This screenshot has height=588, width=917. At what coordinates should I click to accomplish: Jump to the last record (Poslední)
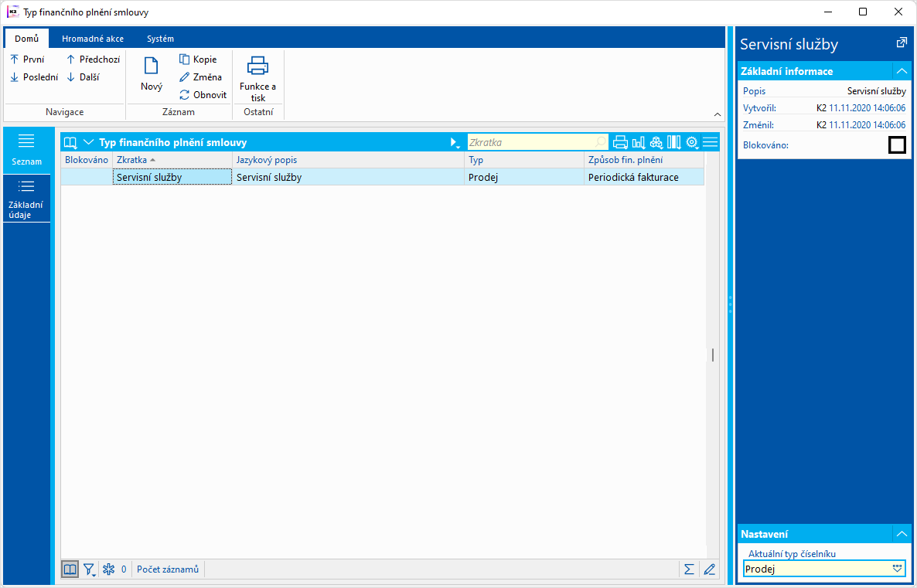pos(34,77)
